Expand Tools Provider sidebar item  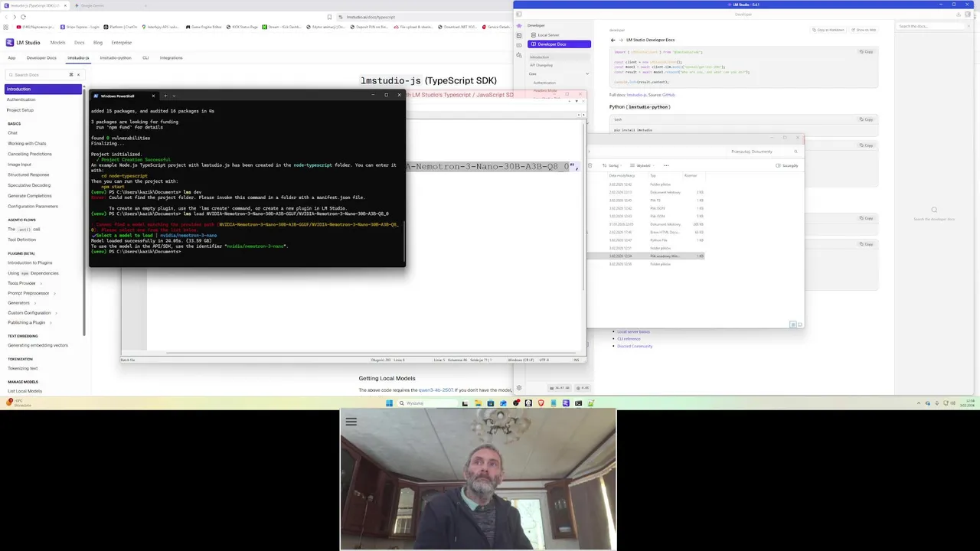[x=43, y=283]
